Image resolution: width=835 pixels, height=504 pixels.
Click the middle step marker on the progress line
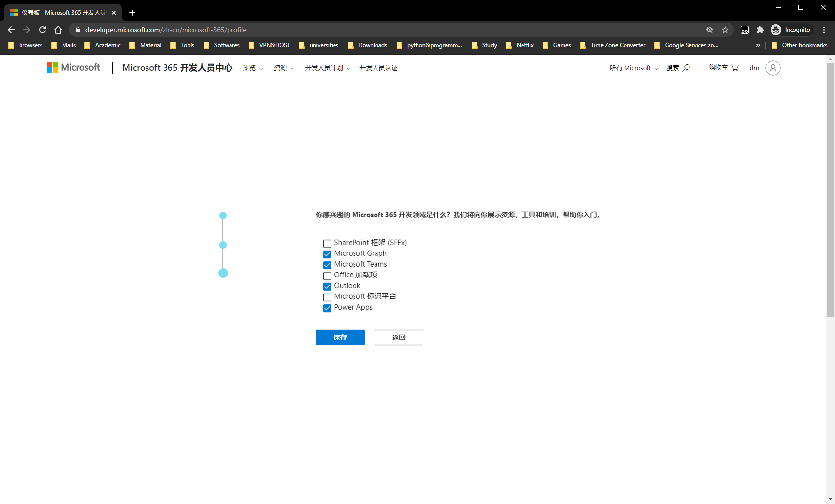pyautogui.click(x=223, y=245)
